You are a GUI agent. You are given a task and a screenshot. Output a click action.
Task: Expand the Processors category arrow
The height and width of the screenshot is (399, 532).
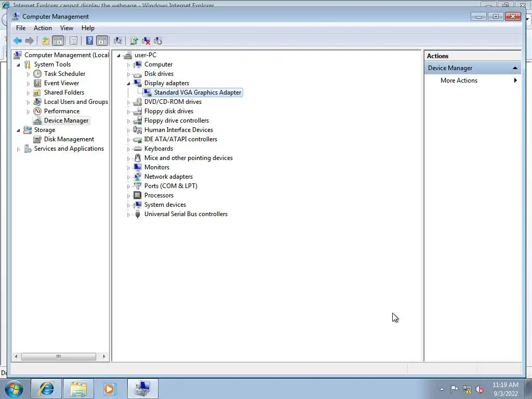tap(128, 196)
